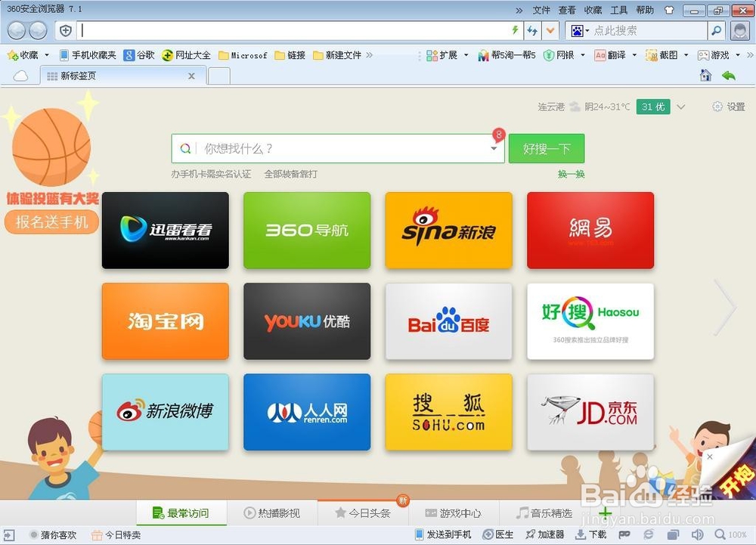Open the 360导航 site tile
Image resolution: width=756 pixels, height=545 pixels.
(x=307, y=231)
